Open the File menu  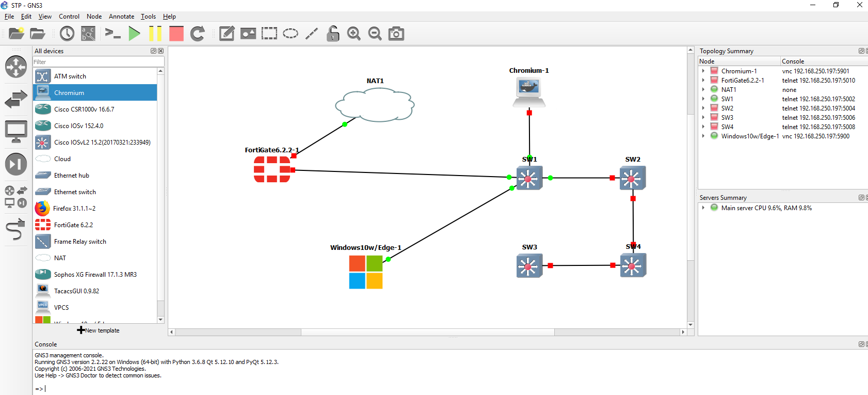pyautogui.click(x=9, y=17)
